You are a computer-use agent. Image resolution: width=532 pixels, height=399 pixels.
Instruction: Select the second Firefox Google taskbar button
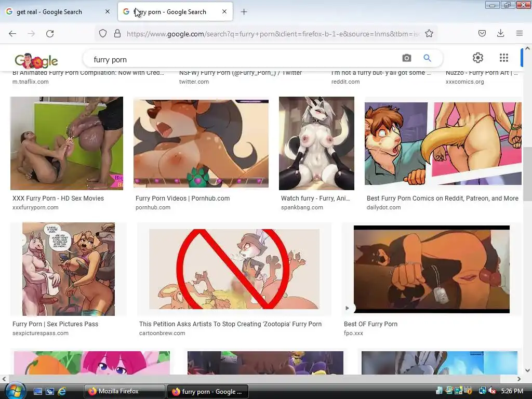tap(207, 392)
